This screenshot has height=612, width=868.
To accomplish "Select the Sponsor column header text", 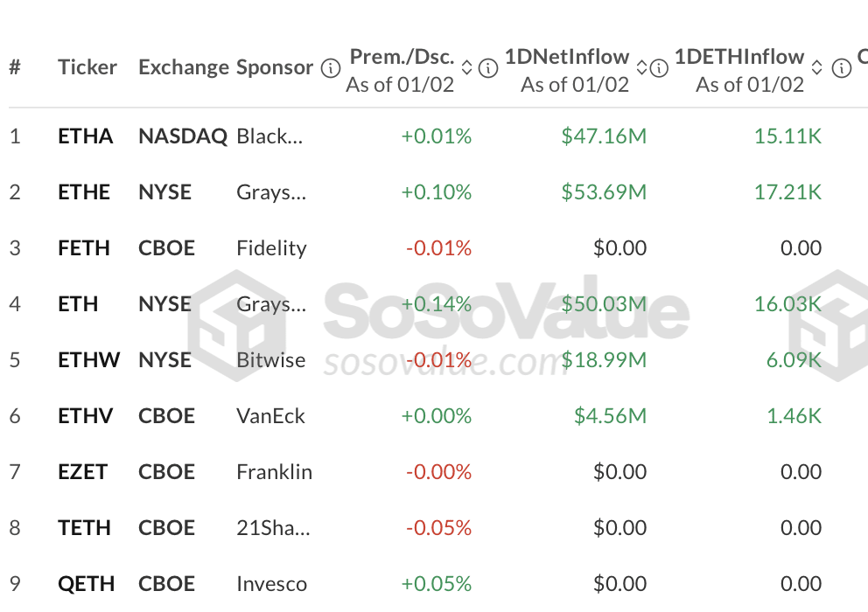I will tap(274, 67).
